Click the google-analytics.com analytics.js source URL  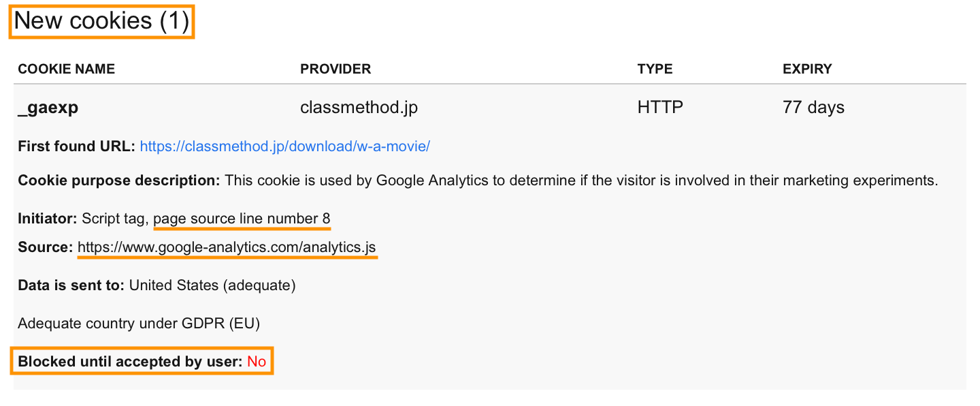pyautogui.click(x=227, y=247)
